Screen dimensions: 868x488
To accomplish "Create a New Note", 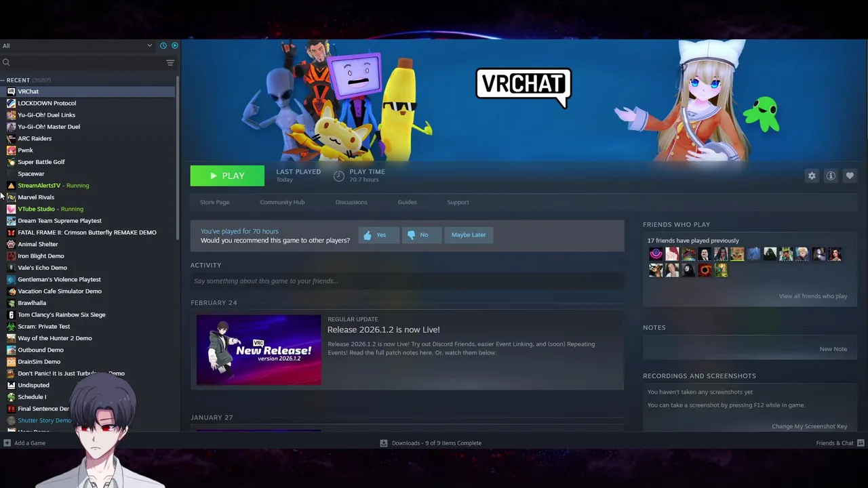I will pyautogui.click(x=833, y=349).
